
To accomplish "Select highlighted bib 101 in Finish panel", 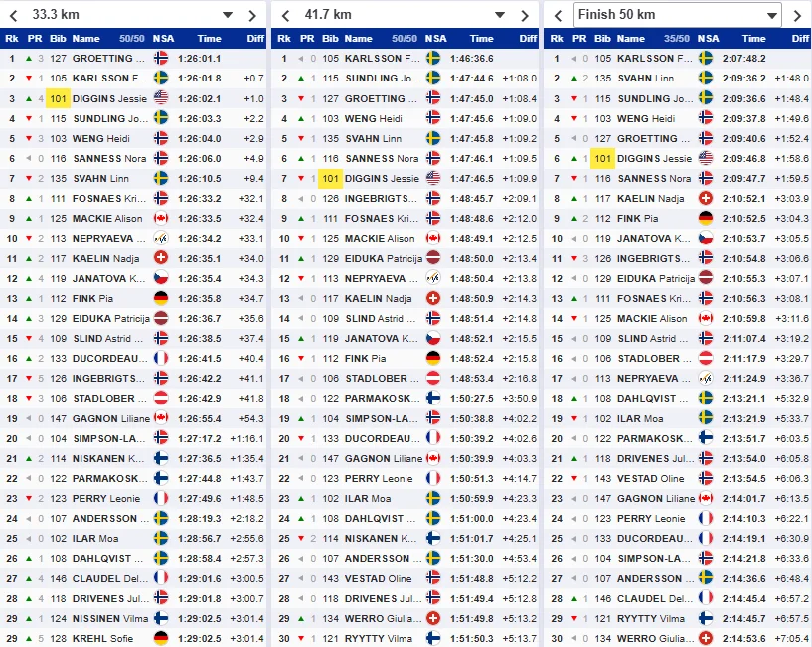I will [602, 158].
